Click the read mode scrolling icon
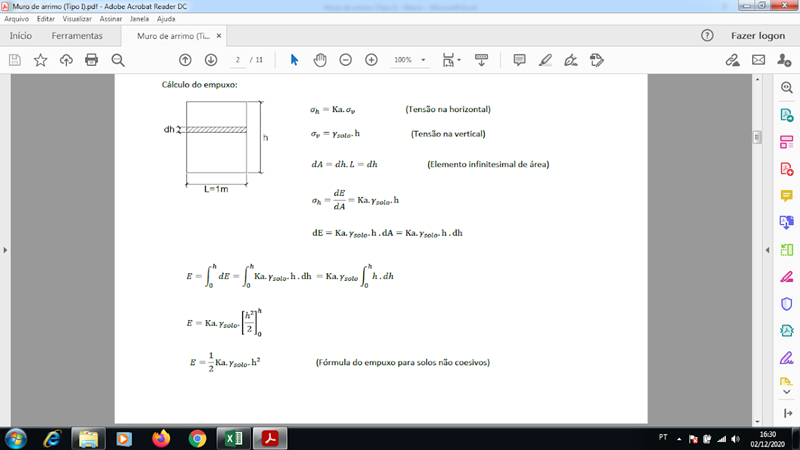The width and height of the screenshot is (800, 450). coord(481,60)
